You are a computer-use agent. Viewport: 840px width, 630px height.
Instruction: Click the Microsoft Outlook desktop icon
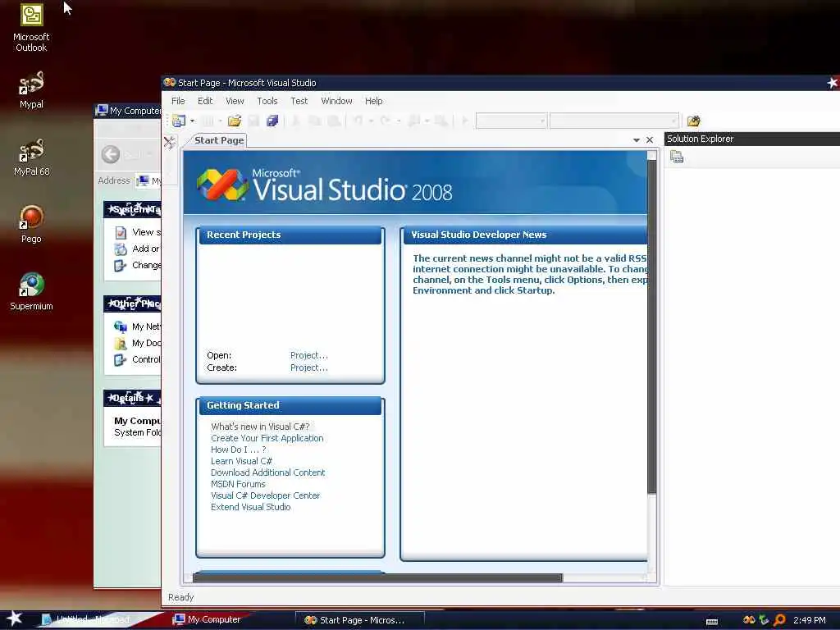coord(31,28)
